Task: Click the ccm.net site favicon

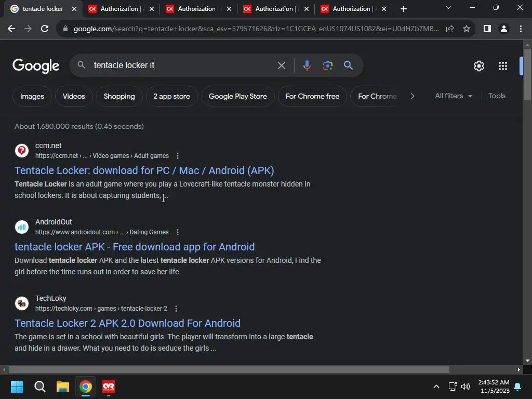Action: (22, 150)
